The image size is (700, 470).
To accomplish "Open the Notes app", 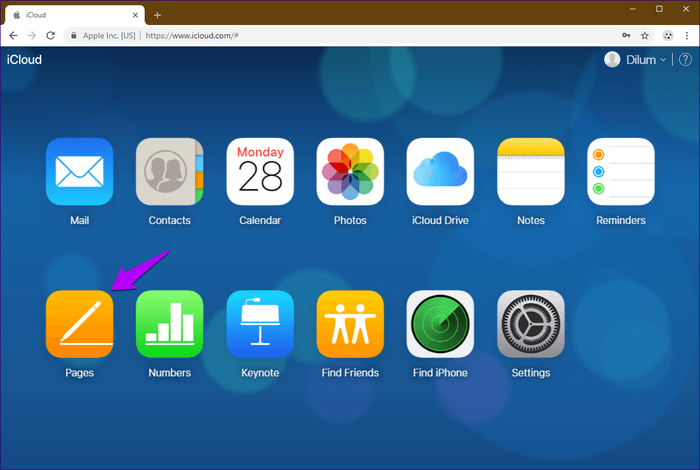I will point(531,171).
